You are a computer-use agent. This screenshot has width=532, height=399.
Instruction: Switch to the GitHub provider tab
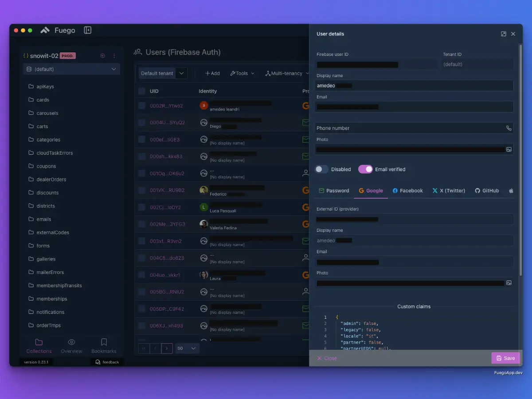click(487, 191)
